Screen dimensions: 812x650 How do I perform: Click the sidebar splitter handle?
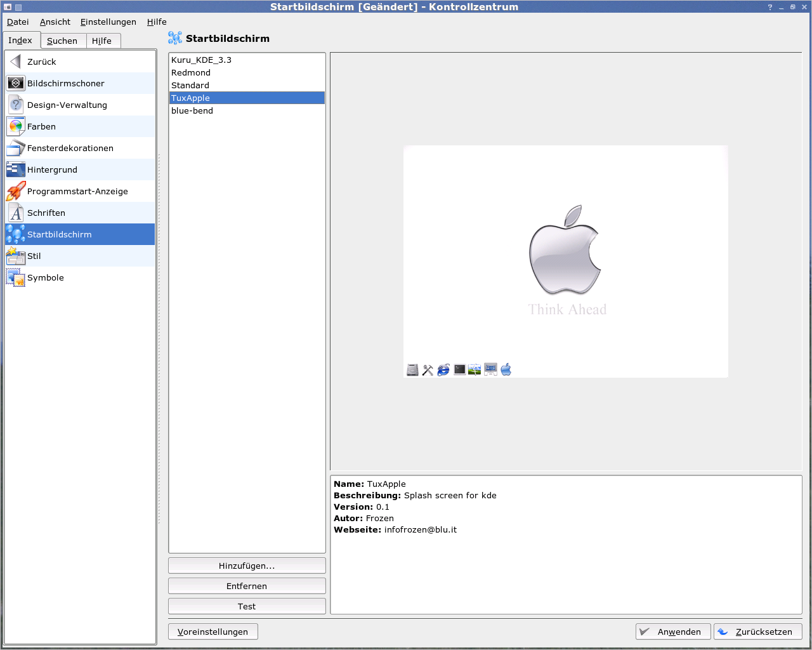(x=159, y=338)
